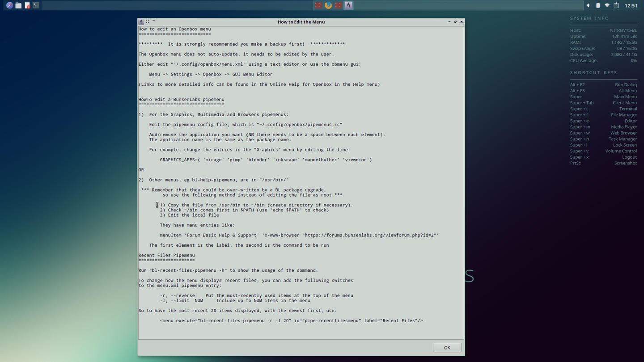Screen dimensions: 644x362
Task: Click the 12:51 panel clock
Action: tap(631, 5)
